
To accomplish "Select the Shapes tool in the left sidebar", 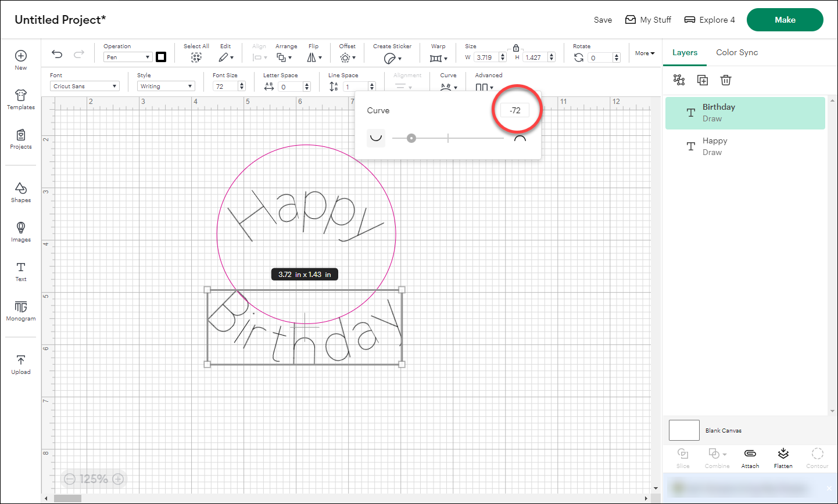I will [x=20, y=192].
